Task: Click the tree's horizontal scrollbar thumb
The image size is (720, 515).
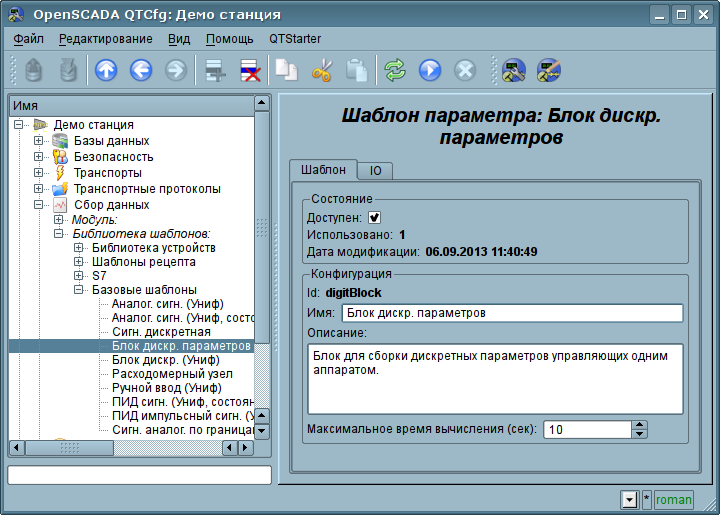Action: [x=69, y=448]
